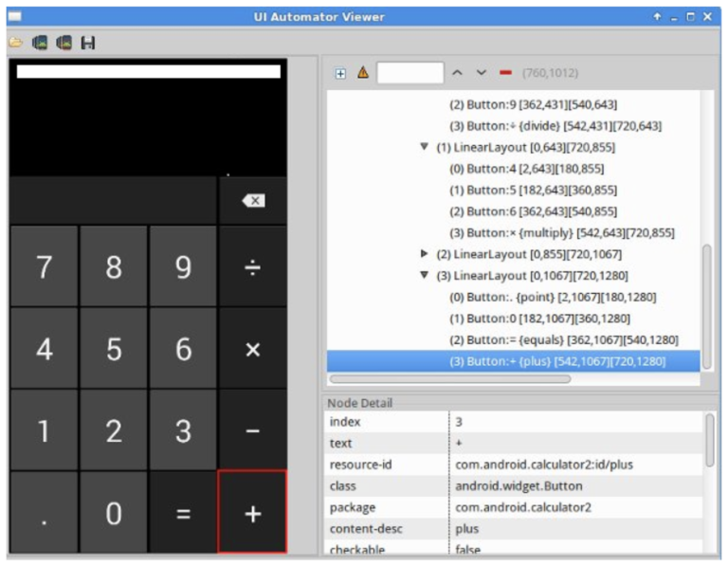
Task: Select Button:× {multiply} in hierarchy tree
Action: tap(561, 233)
